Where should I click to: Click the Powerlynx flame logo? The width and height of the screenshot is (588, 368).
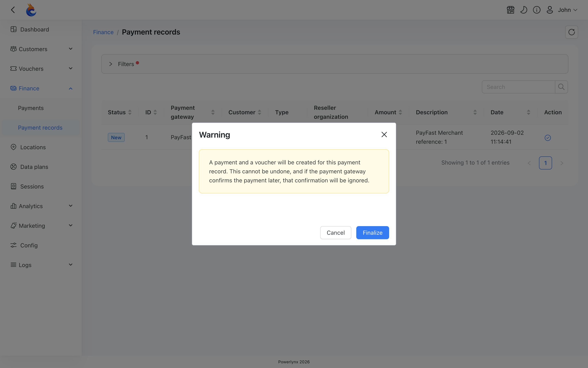31,10
